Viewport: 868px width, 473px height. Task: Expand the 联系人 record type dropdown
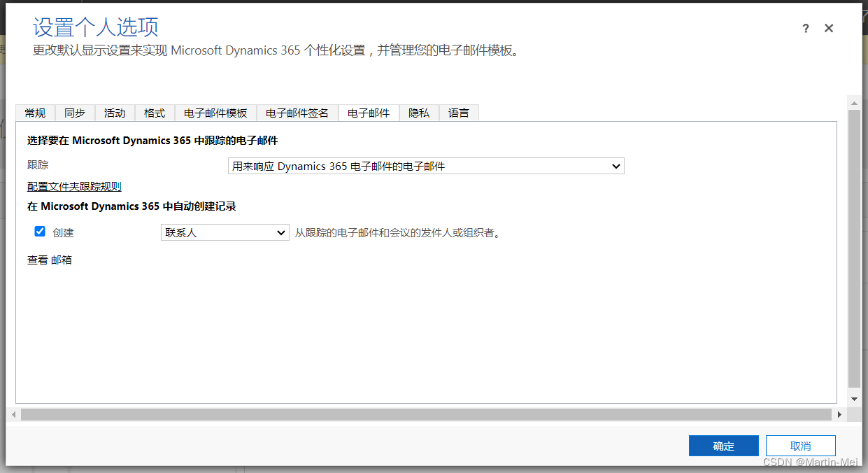click(x=225, y=232)
